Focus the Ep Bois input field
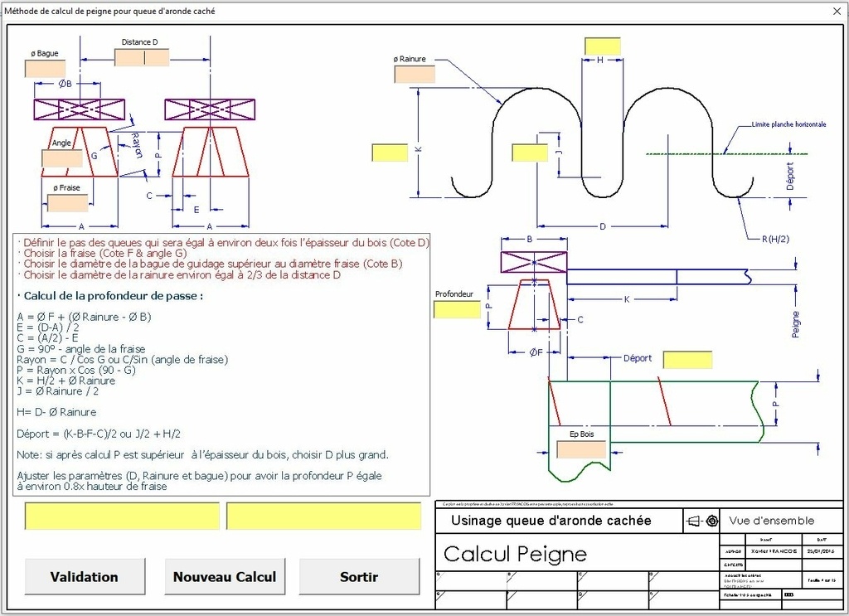The image size is (849, 616). coord(580,449)
